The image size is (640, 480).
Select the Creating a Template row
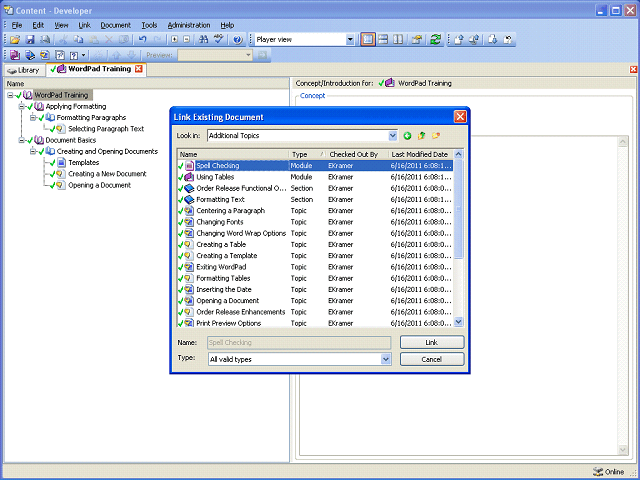click(x=315, y=256)
